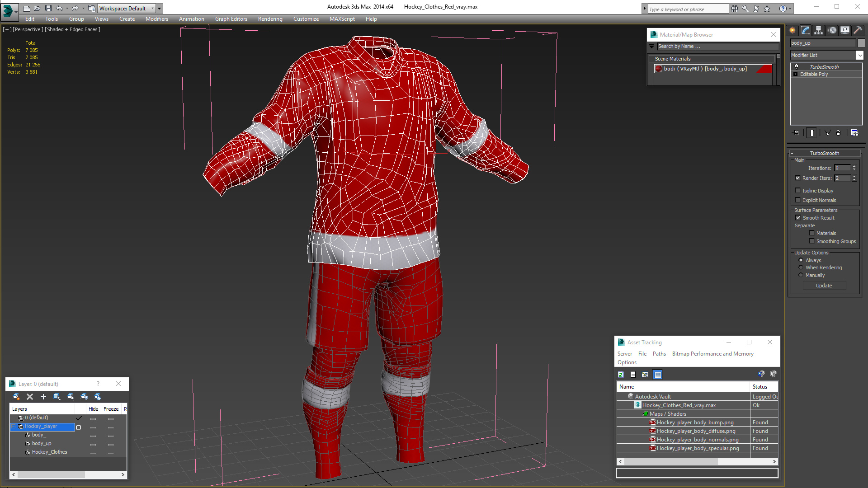868x488 pixels.
Task: Click Hide/Unhide All Layers icon
Action: tap(84, 397)
